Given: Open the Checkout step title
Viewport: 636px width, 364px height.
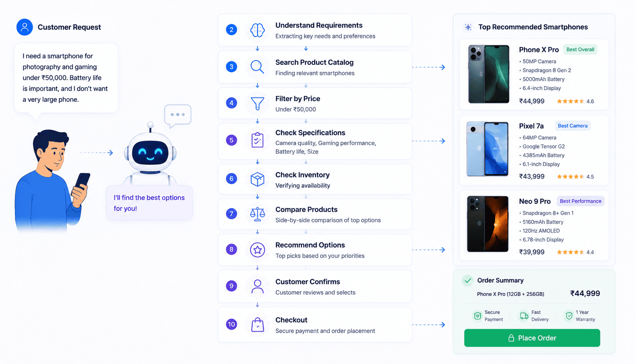Looking at the screenshot, I should (291, 320).
